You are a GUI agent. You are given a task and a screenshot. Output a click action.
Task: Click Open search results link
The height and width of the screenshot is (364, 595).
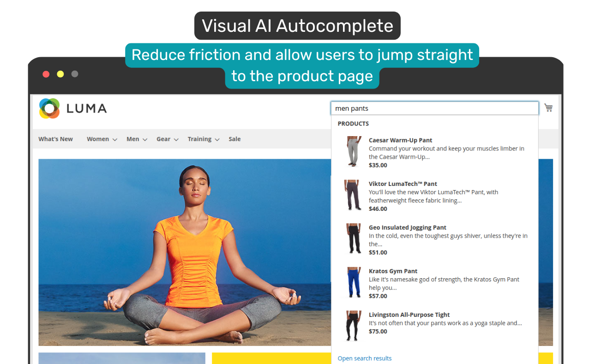click(365, 358)
